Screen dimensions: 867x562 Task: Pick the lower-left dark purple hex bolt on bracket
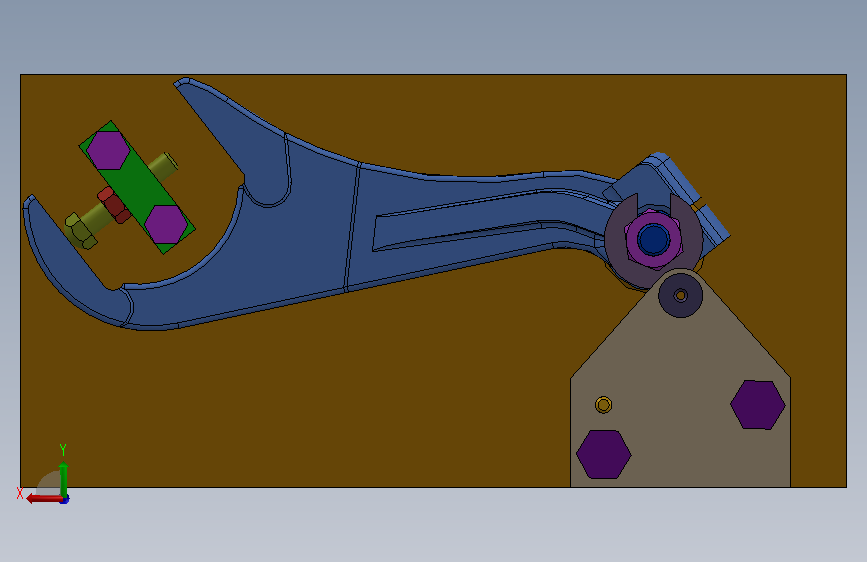(603, 454)
